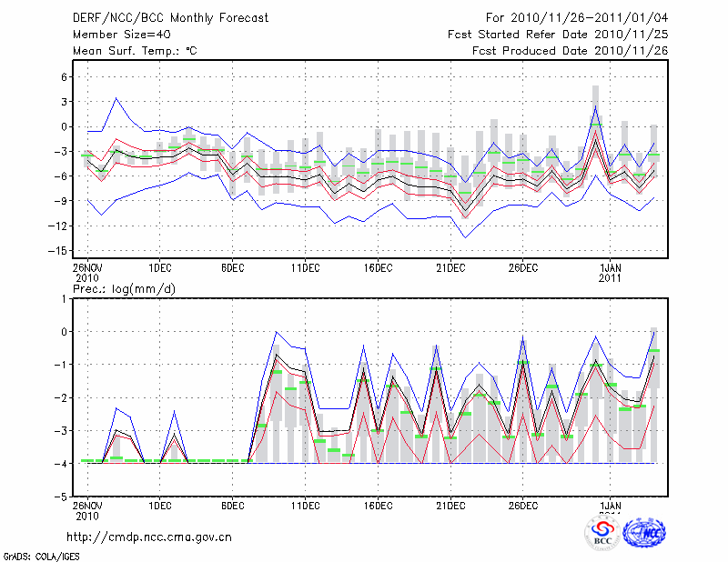This screenshot has height=562, width=728.
Task: Click 11DEC label on temperature chart axis
Action: click(305, 267)
